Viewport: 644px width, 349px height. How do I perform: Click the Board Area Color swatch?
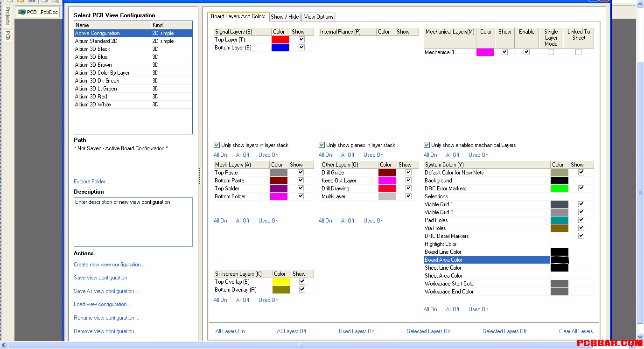pyautogui.click(x=560, y=260)
